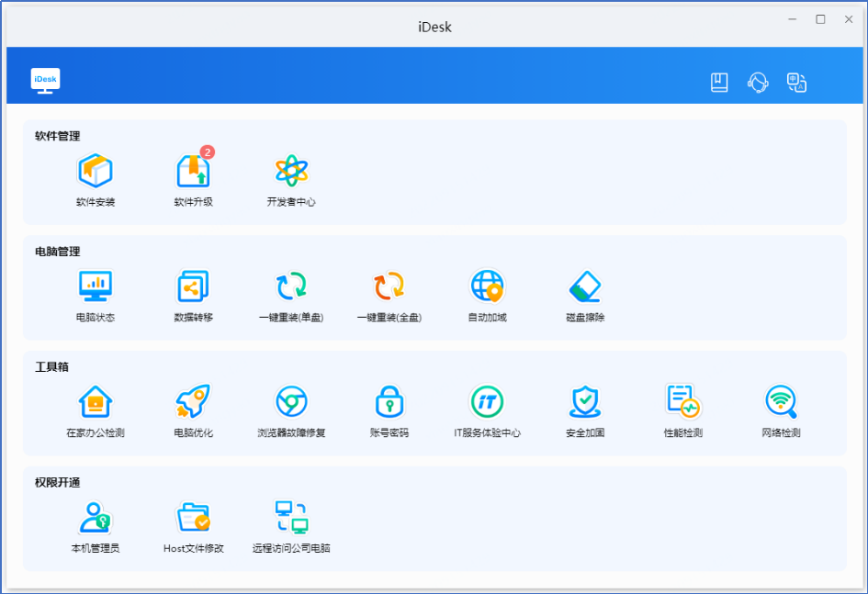Click the 软件管理 section heading
The height and width of the screenshot is (594, 868).
(58, 136)
